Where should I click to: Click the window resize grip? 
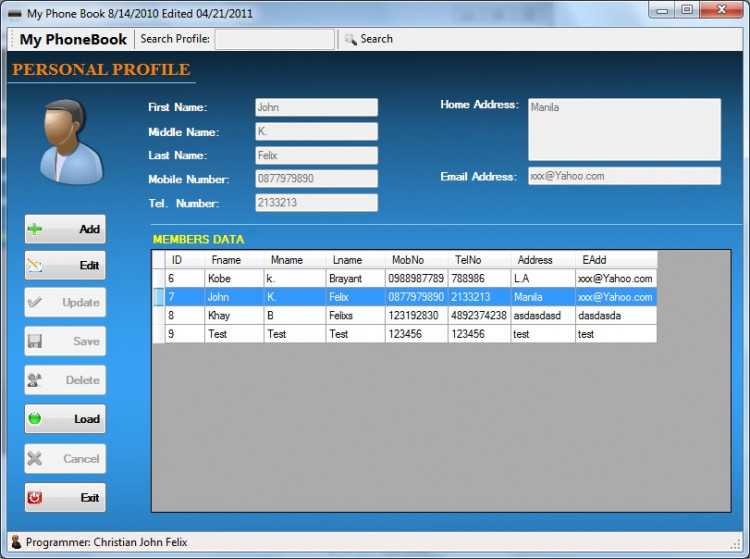[736, 544]
